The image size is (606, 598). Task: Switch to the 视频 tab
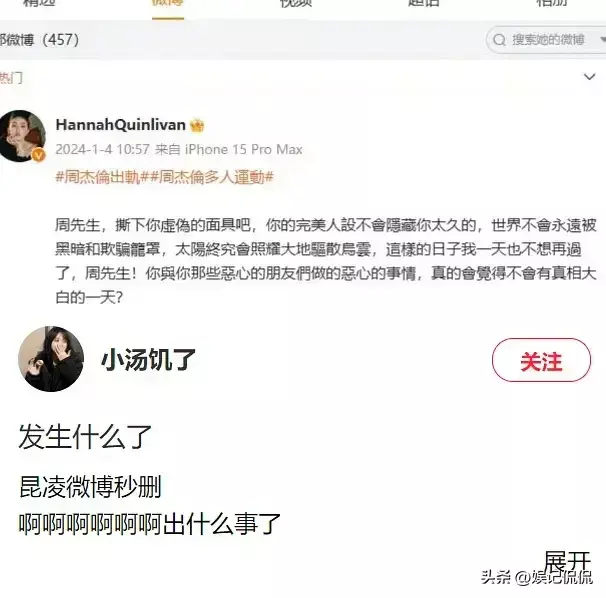click(296, 3)
